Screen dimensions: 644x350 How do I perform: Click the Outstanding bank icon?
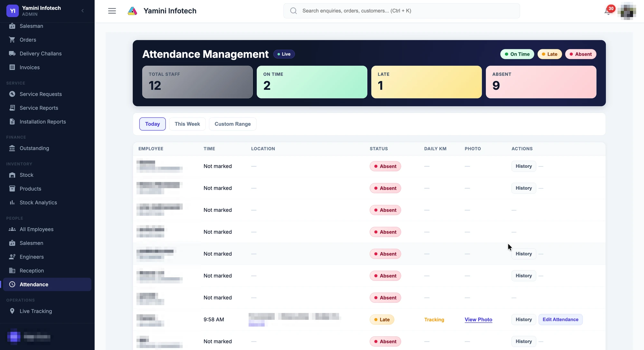12,148
